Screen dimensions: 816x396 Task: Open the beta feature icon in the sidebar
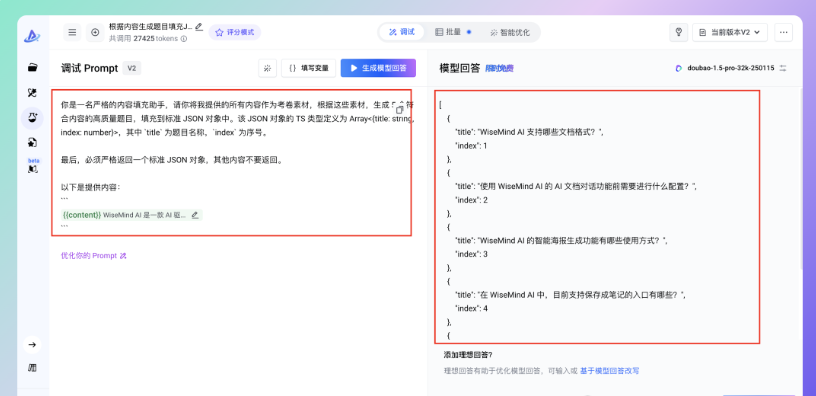point(32,165)
